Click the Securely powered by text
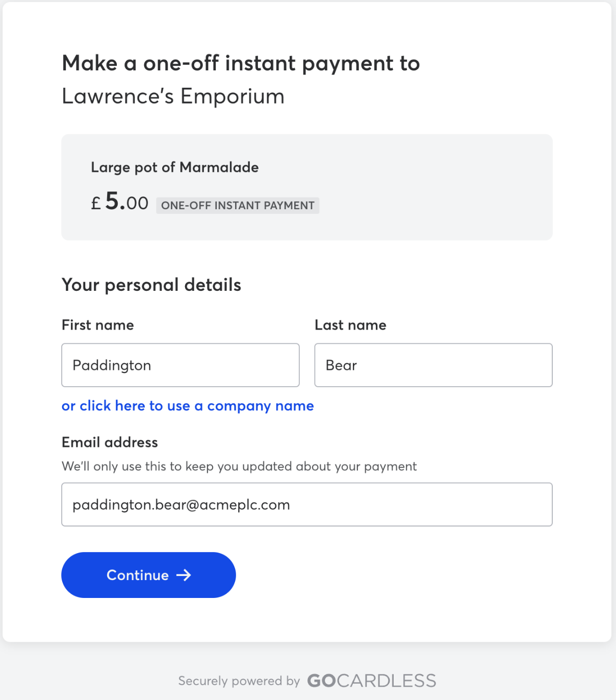 click(x=239, y=681)
